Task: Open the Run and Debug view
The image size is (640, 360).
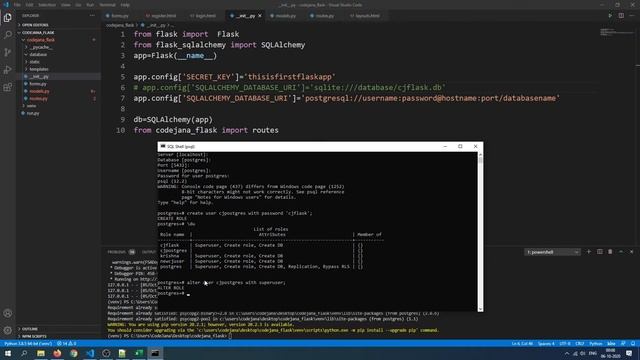Action: [7, 70]
